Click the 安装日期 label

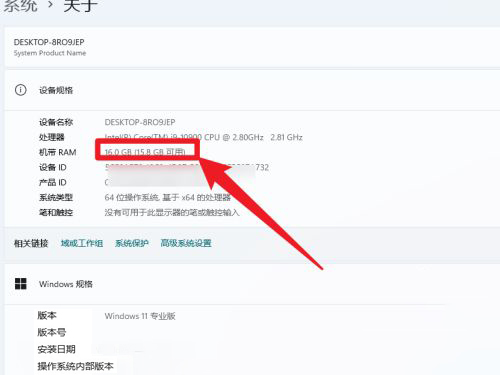pos(56,349)
